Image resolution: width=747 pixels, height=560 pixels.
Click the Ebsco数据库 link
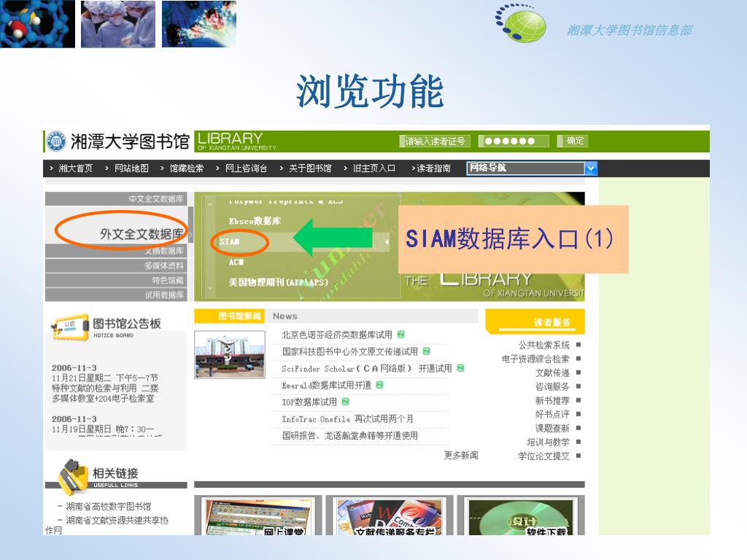pyautogui.click(x=255, y=221)
